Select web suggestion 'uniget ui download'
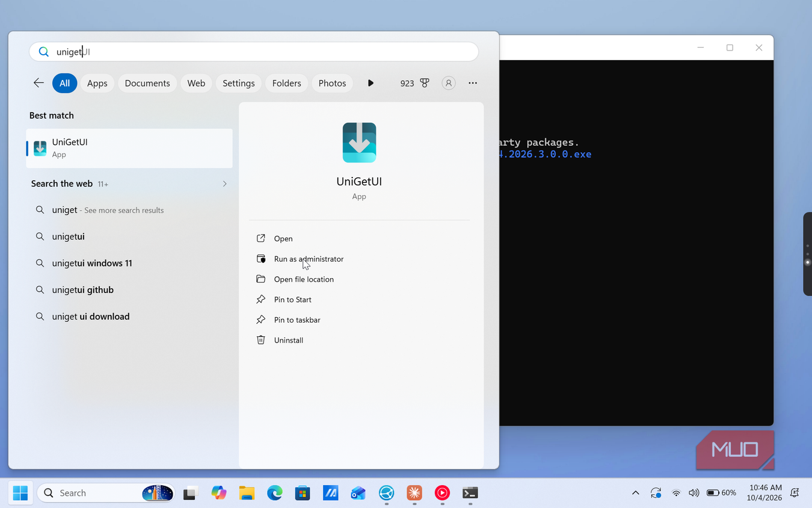The image size is (812, 508). [129, 316]
